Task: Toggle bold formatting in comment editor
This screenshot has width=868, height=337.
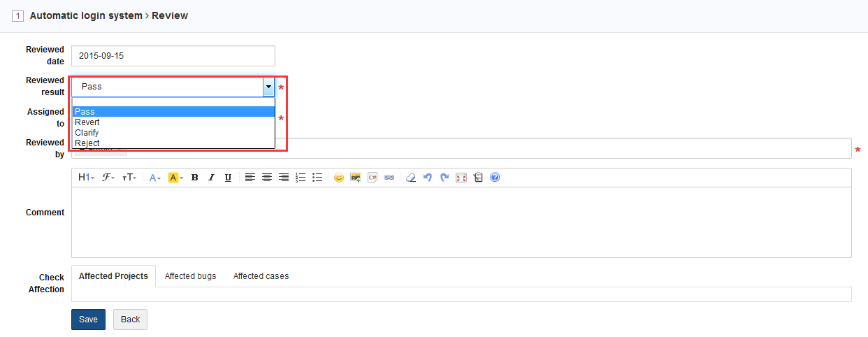Action: click(x=194, y=178)
